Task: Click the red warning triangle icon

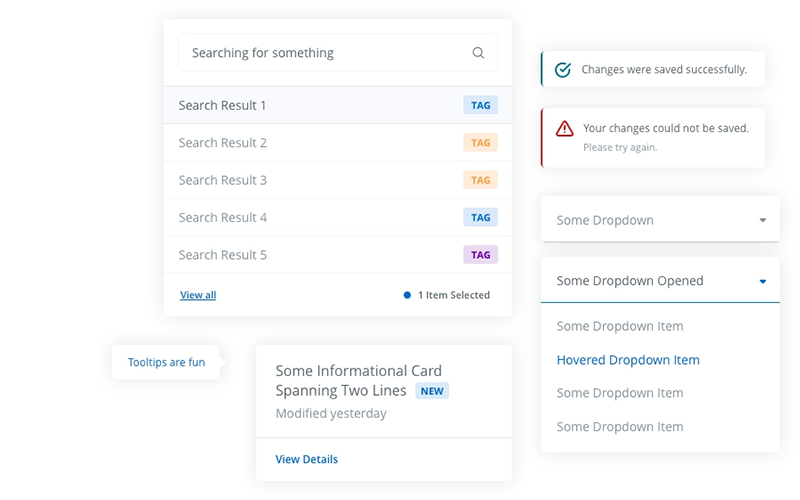Action: [x=564, y=128]
